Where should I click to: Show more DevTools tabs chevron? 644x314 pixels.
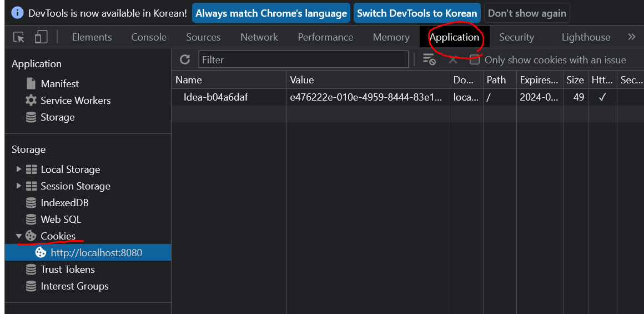tap(632, 37)
